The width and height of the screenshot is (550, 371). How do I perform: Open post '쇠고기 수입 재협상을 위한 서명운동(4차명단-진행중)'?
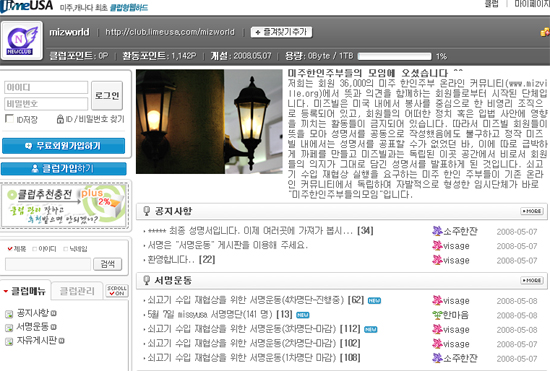tap(246, 300)
